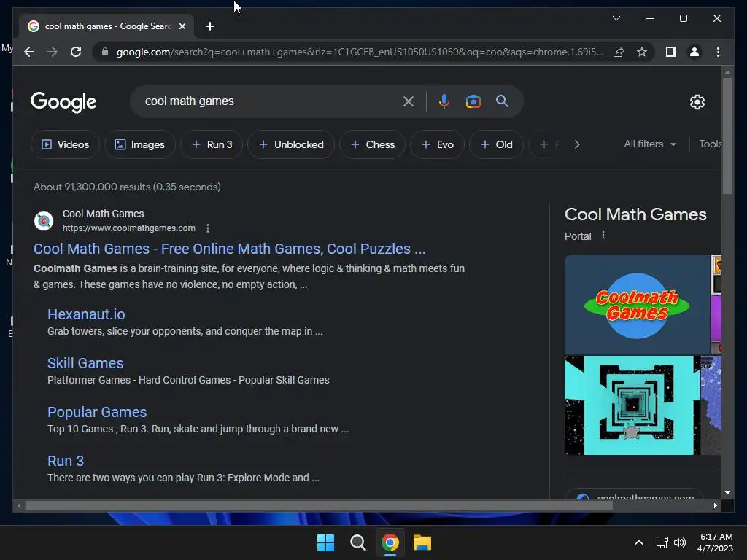
Task: Click the Google logo
Action: [63, 102]
